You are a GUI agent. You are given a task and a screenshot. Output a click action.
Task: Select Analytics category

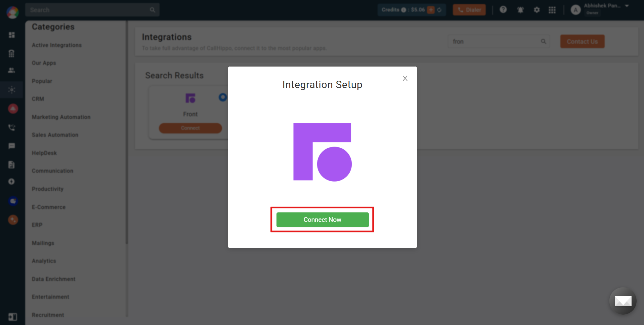pyautogui.click(x=44, y=261)
